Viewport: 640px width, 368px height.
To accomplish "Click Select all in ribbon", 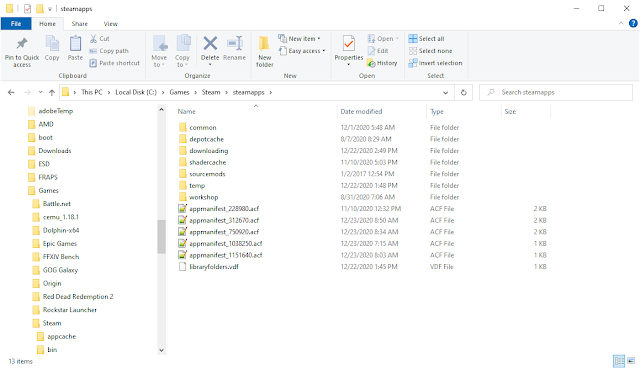I will (x=427, y=39).
